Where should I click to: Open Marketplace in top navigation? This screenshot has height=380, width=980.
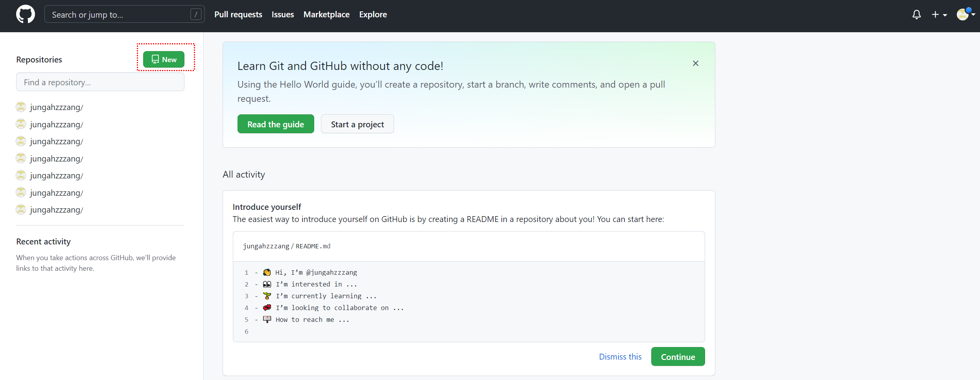pos(326,15)
